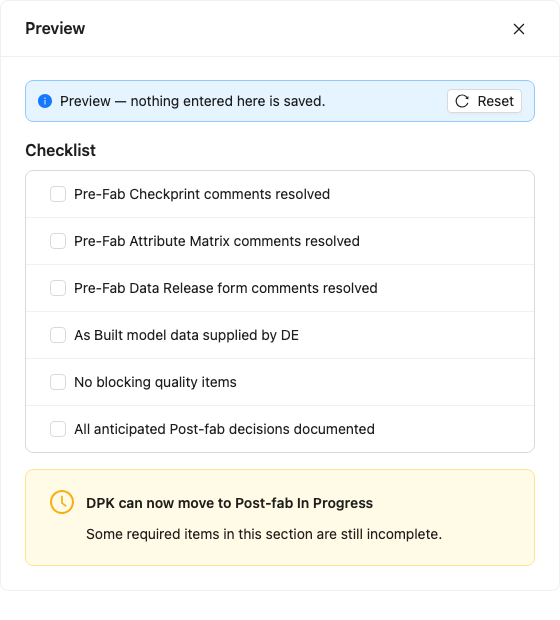Viewport: 560px width, 620px height.
Task: Check Pre-Fab Checkprint comments resolved checkbox
Action: point(58,194)
